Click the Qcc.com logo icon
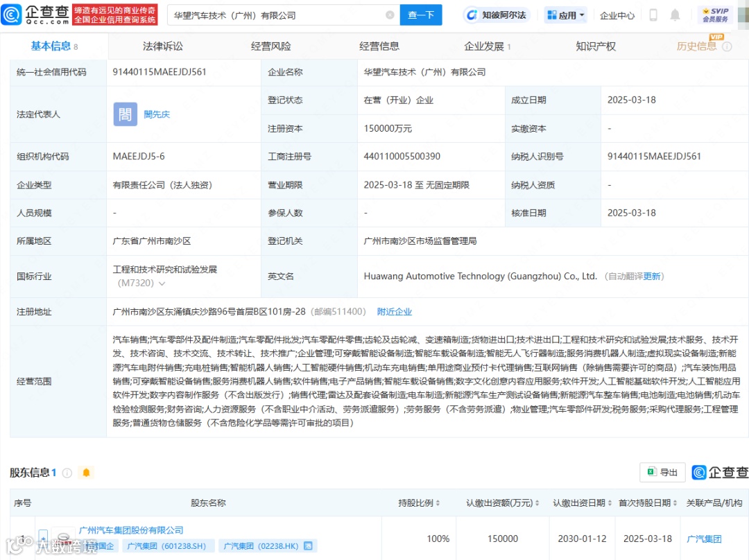The height and width of the screenshot is (560, 749). [x=12, y=15]
